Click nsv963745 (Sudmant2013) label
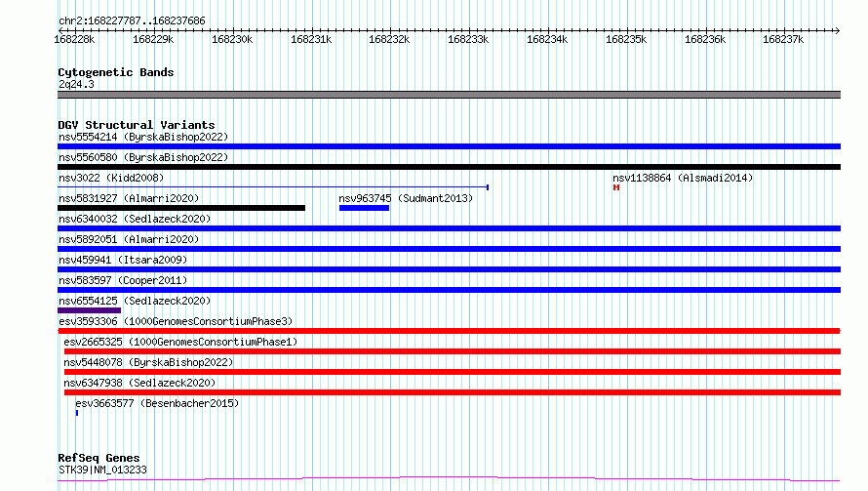Image resolution: width=868 pixels, height=491 pixels. pyautogui.click(x=406, y=198)
